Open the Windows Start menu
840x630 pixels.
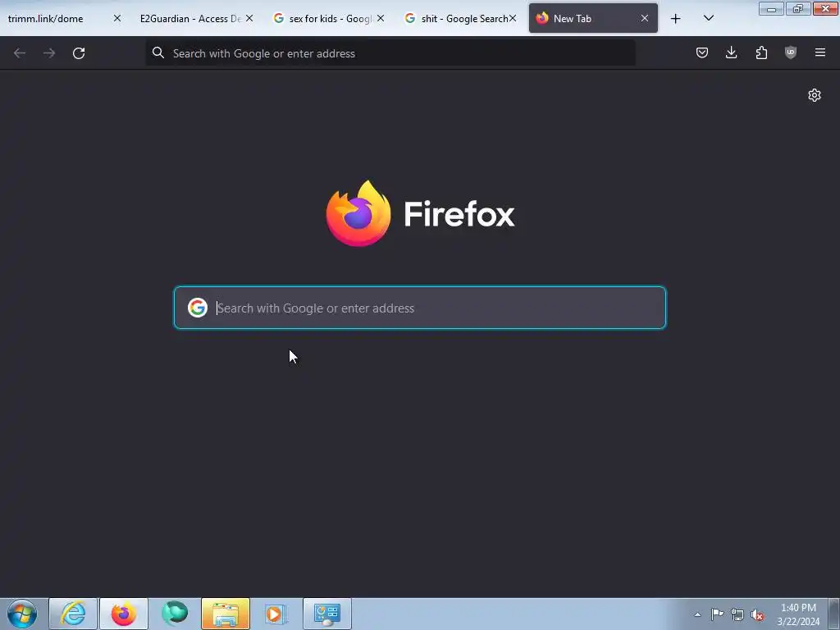pos(22,614)
